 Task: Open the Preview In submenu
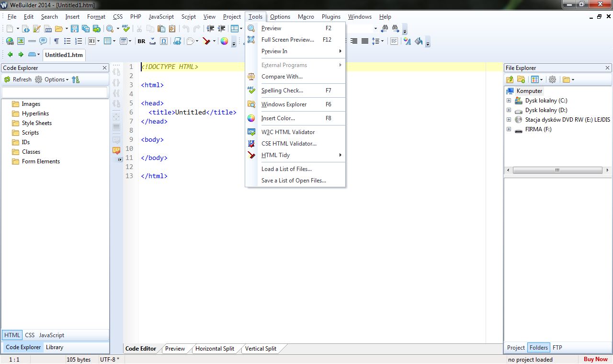295,51
